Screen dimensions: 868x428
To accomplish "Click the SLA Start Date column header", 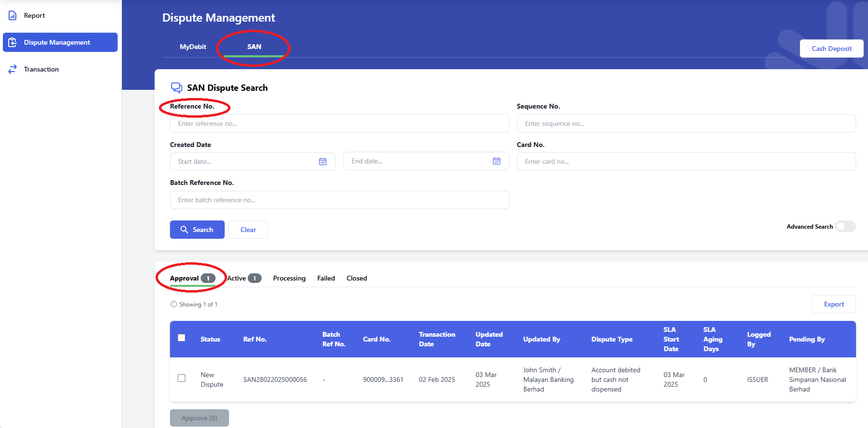I will coord(671,339).
